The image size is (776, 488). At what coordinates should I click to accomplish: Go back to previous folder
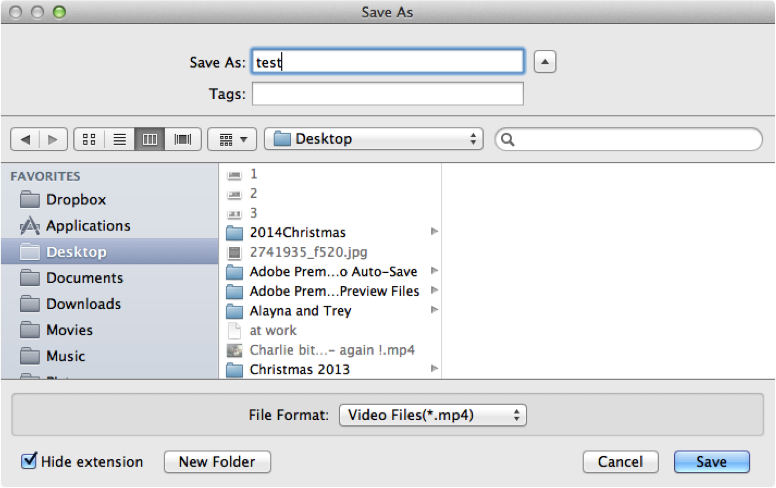[25, 139]
